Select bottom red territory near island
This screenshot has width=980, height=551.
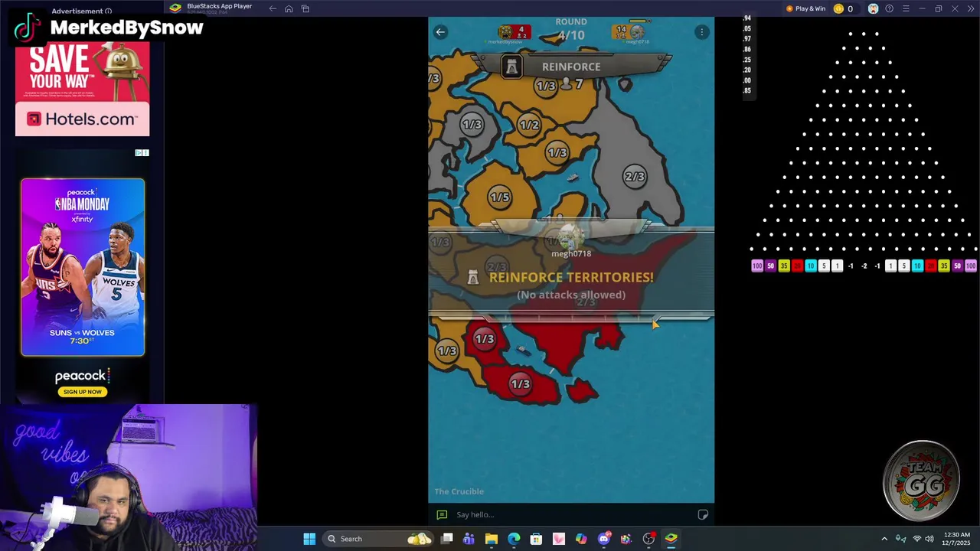pos(520,383)
